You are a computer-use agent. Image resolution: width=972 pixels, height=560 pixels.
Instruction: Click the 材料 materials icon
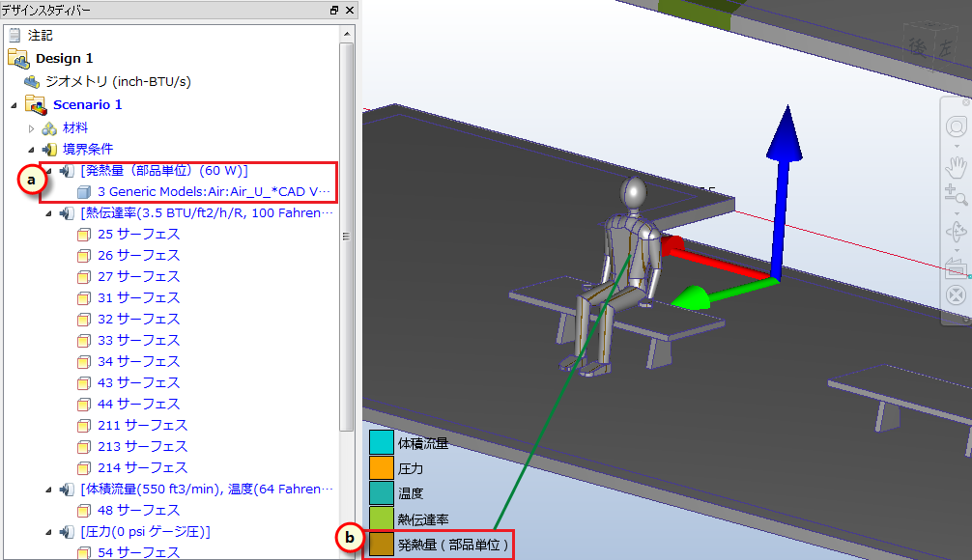tap(49, 128)
